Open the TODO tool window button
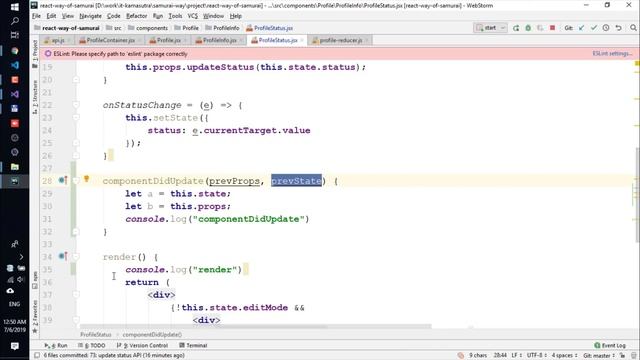The width and height of the screenshot is (640, 360). click(x=91, y=345)
